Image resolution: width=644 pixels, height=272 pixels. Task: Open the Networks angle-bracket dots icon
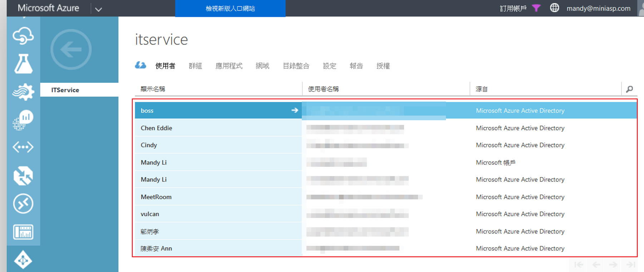(x=23, y=147)
